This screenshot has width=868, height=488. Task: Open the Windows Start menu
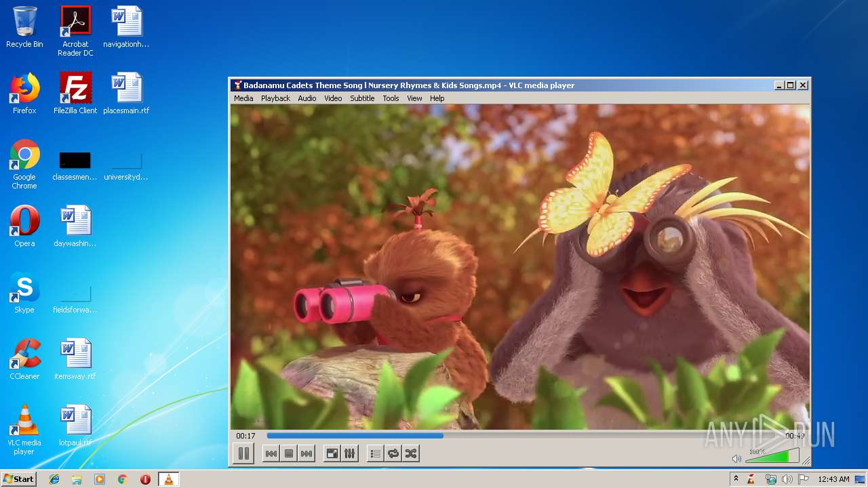coord(19,479)
